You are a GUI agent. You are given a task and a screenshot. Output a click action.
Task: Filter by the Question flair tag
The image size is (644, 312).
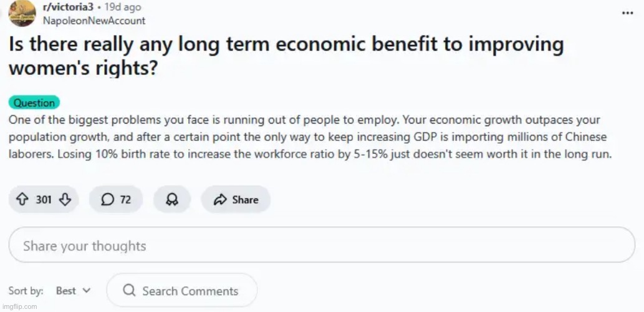pyautogui.click(x=34, y=103)
